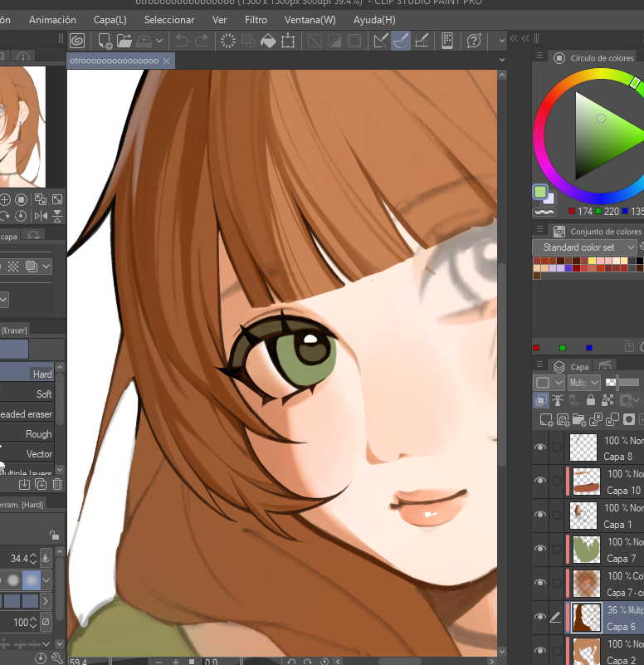Select the Hard eraser sub tool

[27, 374]
